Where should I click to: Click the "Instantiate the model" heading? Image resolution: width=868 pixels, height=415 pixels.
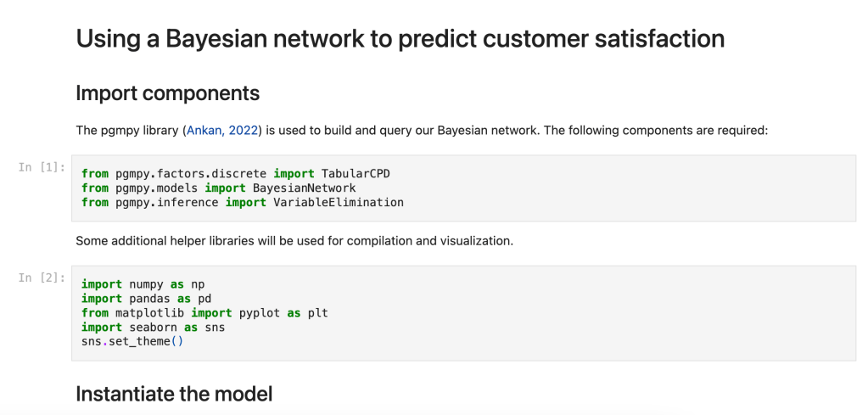click(174, 394)
